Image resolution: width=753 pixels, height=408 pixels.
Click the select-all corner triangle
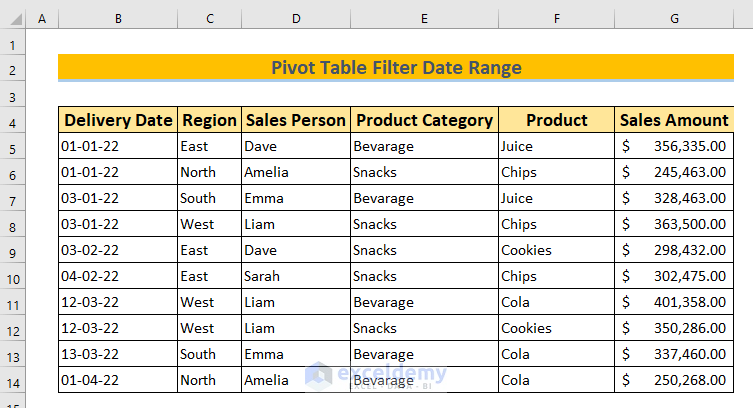13,19
